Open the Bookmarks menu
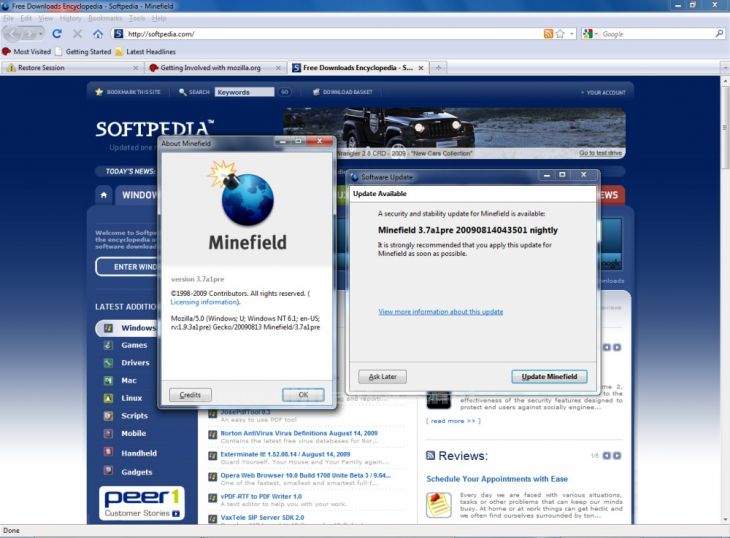Screen dimensions: 730x538 (105, 18)
